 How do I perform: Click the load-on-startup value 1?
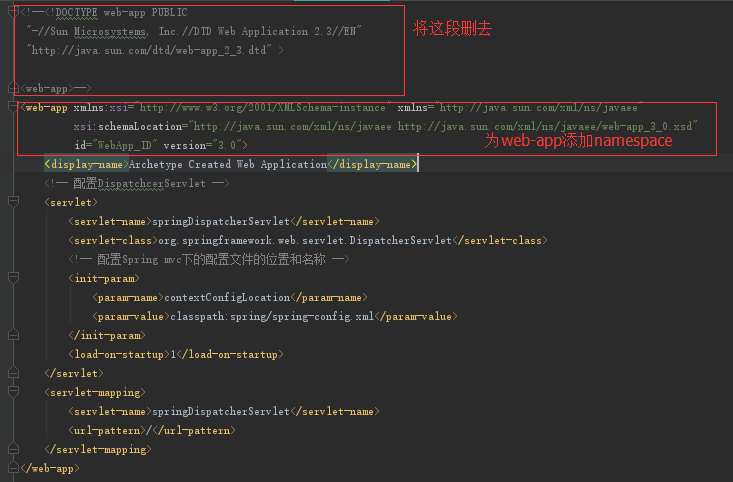tap(173, 354)
